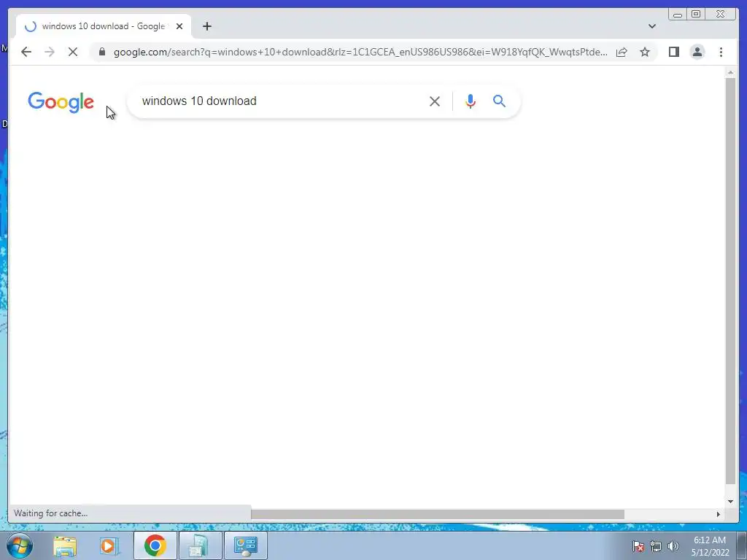This screenshot has width=747, height=560.
Task: Clear the search query
Action: (x=435, y=101)
